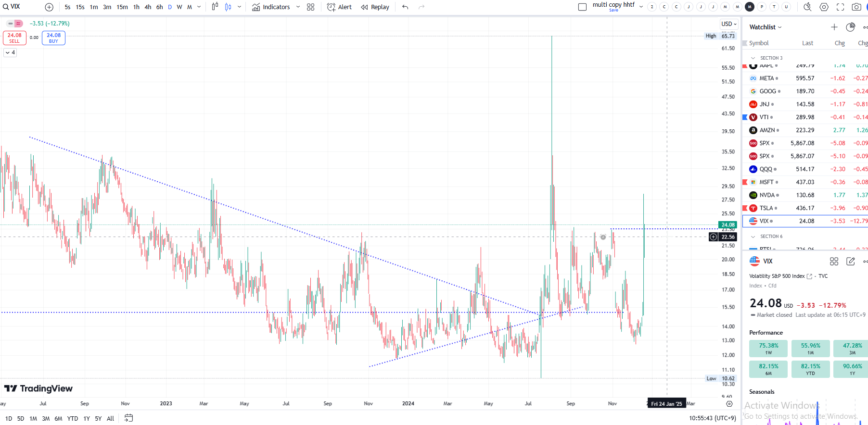Viewport: 868px width, 425px height.
Task: Add symbol to Watchlist with plus
Action: (x=834, y=27)
